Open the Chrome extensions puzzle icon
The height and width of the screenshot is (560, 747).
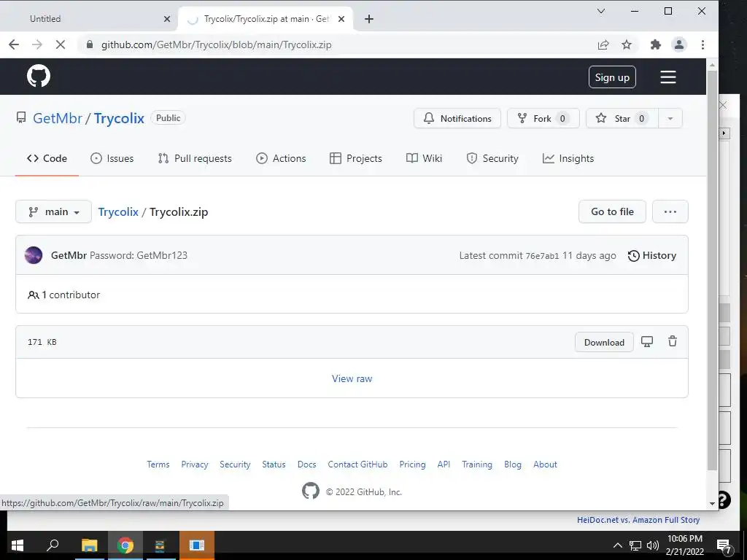pyautogui.click(x=656, y=44)
